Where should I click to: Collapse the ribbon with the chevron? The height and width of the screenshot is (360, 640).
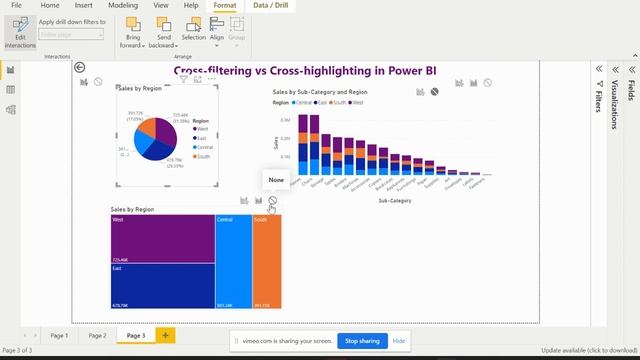pos(635,56)
